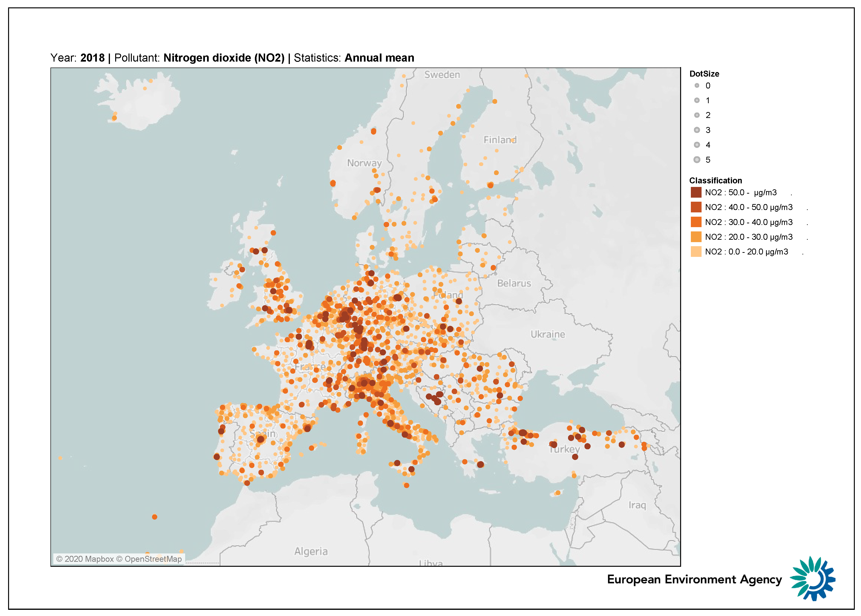Click the European Environment Agency logo emblem
This screenshot has height=616, width=861.
[x=812, y=578]
